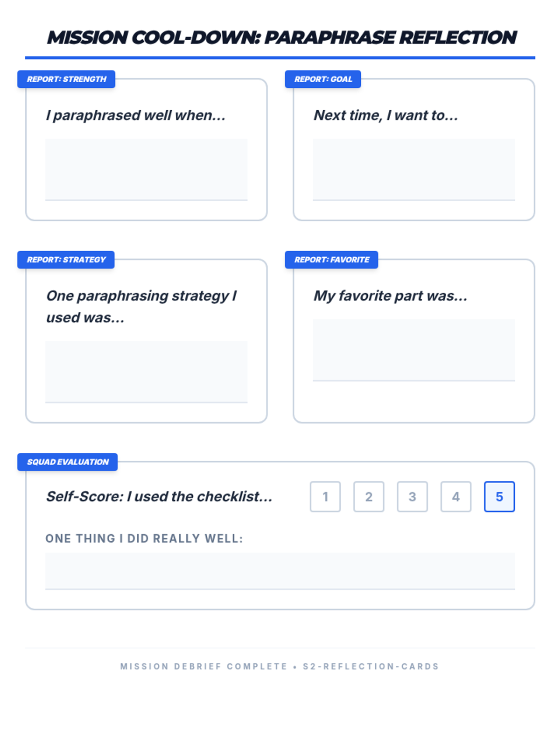
Task: Click the REPORT: STRENGTH tag
Action: 66,79
